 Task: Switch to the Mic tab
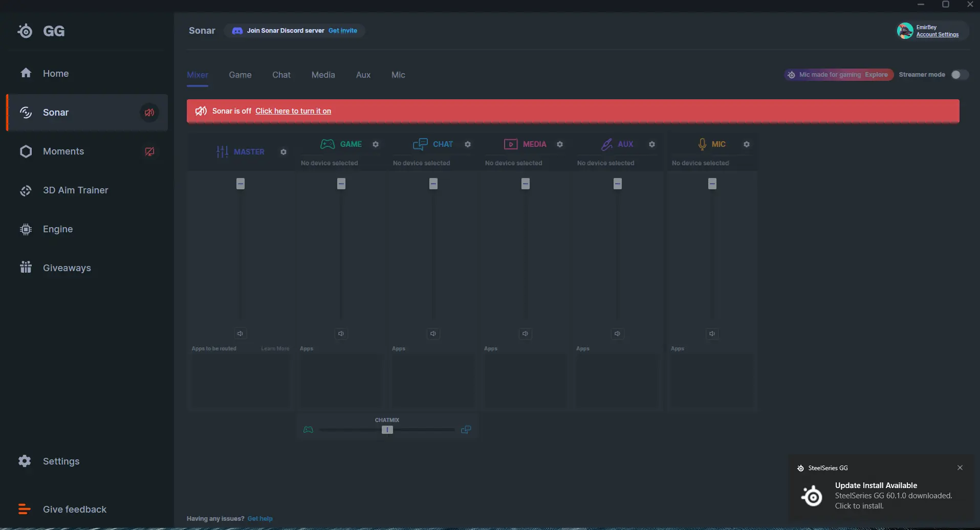pyautogui.click(x=398, y=75)
